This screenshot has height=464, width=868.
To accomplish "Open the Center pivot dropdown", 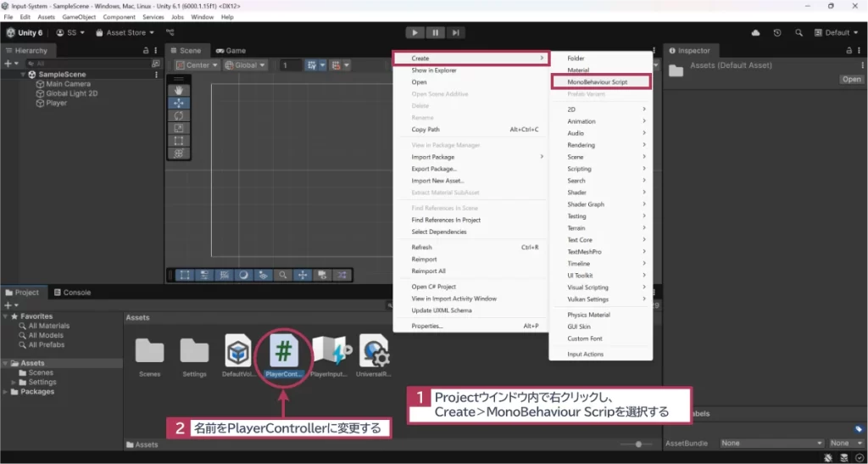I will 198,65.
